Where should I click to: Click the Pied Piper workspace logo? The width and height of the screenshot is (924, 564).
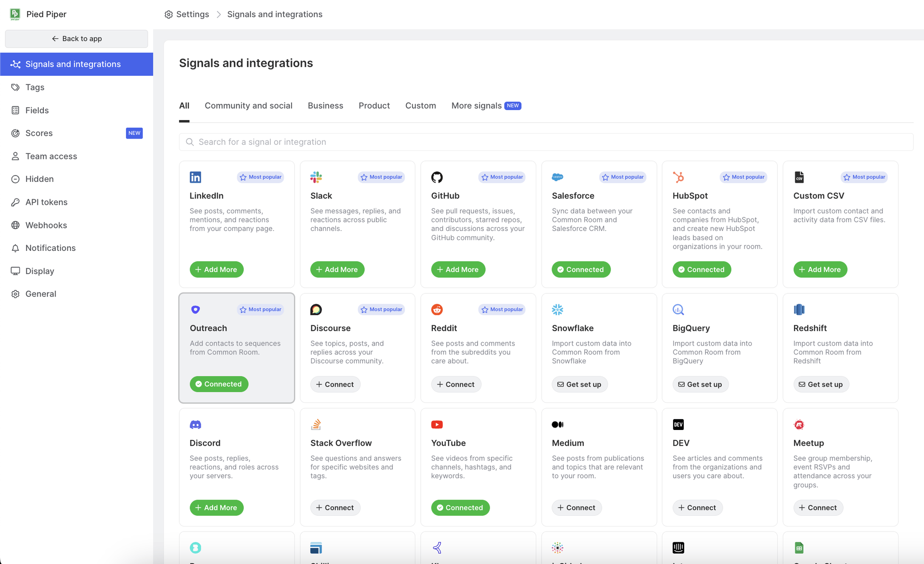[15, 14]
